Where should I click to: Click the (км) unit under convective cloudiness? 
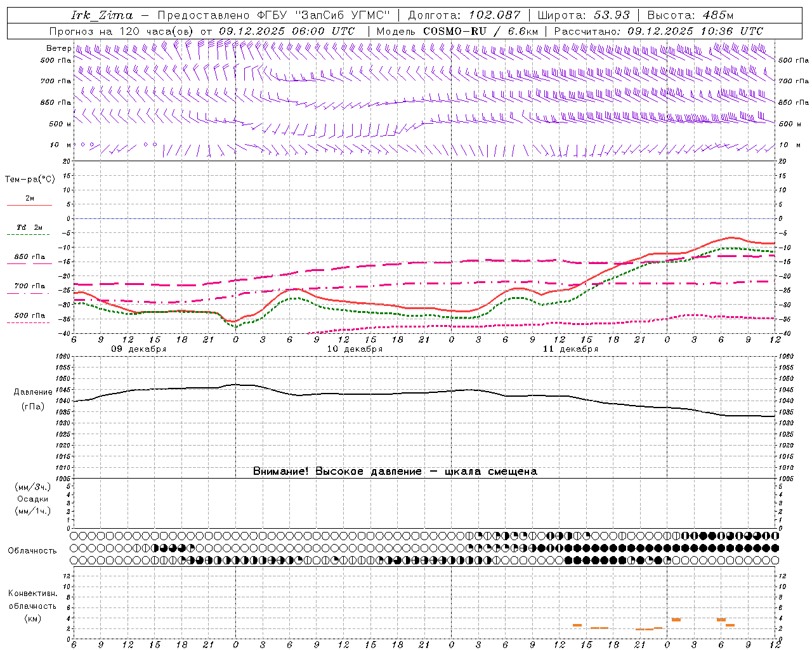[32, 618]
